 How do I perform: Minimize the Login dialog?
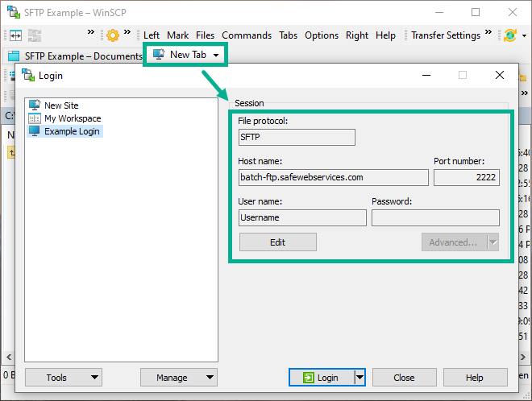point(426,75)
